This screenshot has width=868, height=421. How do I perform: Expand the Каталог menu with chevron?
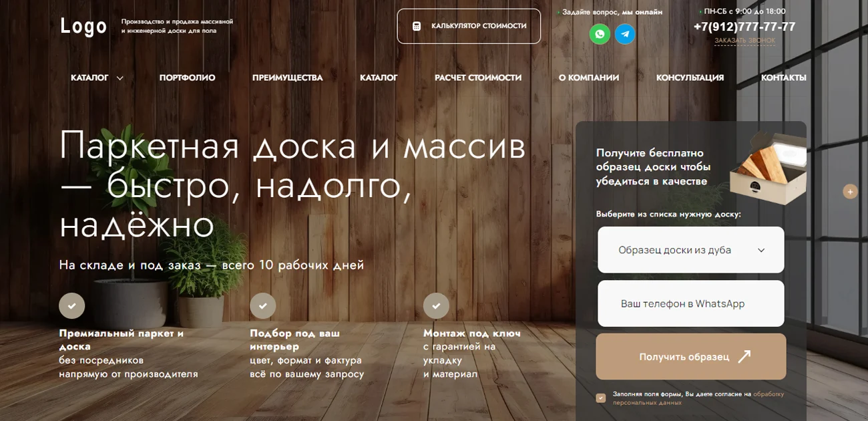[x=97, y=78]
